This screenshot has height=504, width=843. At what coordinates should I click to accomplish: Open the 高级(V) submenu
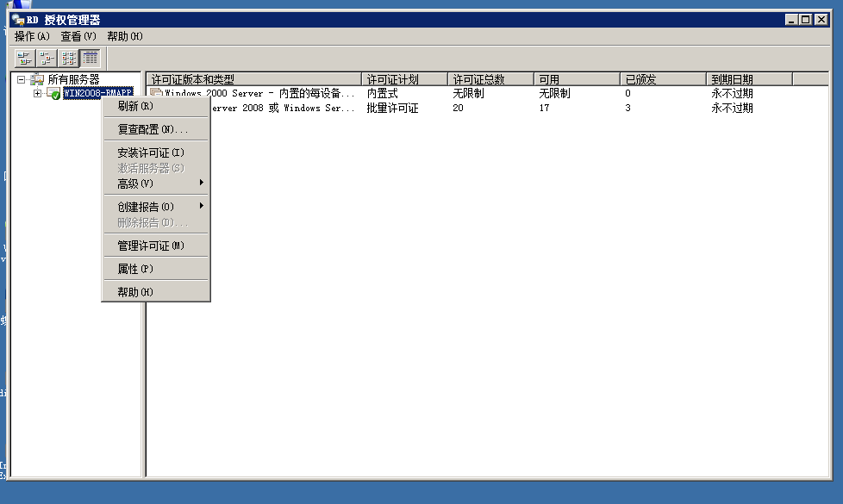point(156,184)
